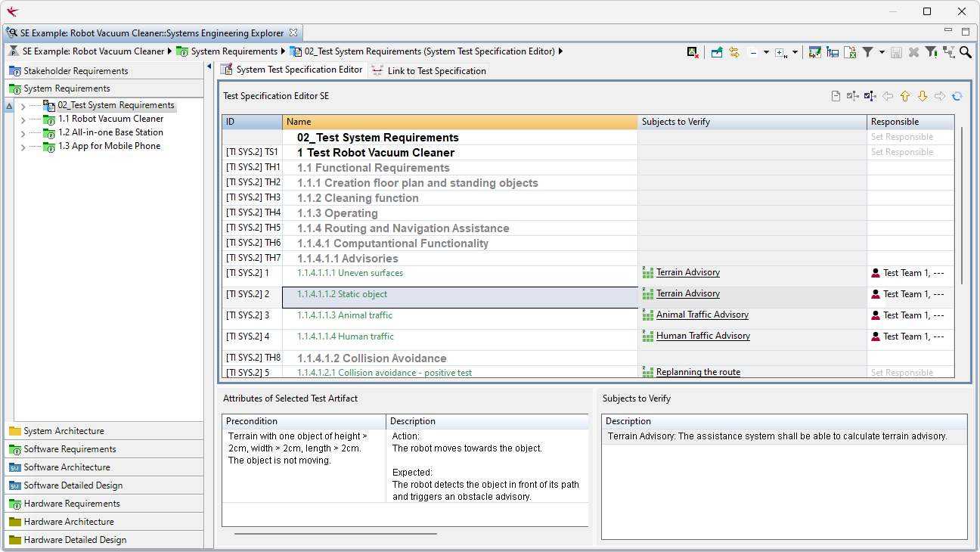The image size is (980, 552).
Task: Open Software Architecture section
Action: (104, 467)
